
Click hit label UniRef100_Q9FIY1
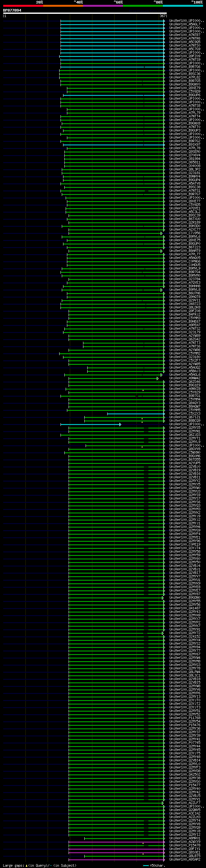click(185, 849)
